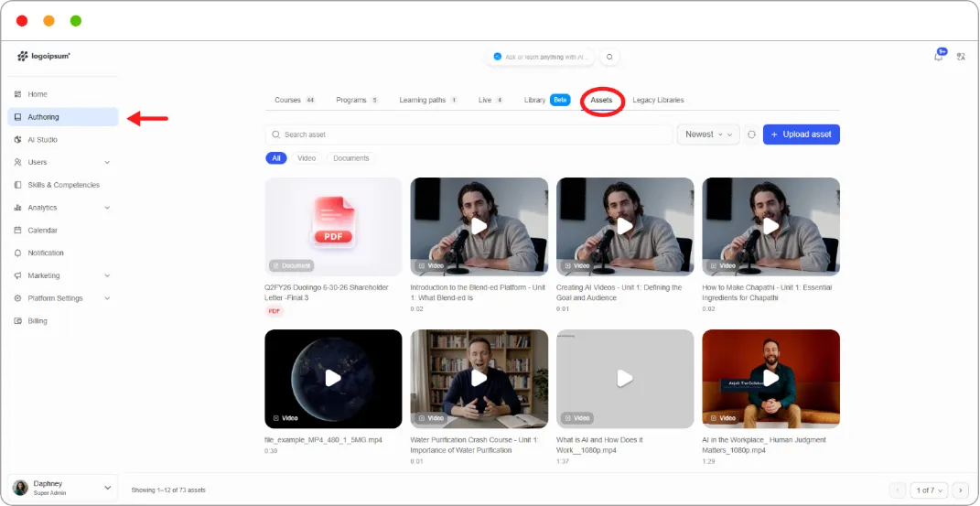This screenshot has height=506, width=980.
Task: Click Daphney's profile avatar
Action: (x=21, y=488)
